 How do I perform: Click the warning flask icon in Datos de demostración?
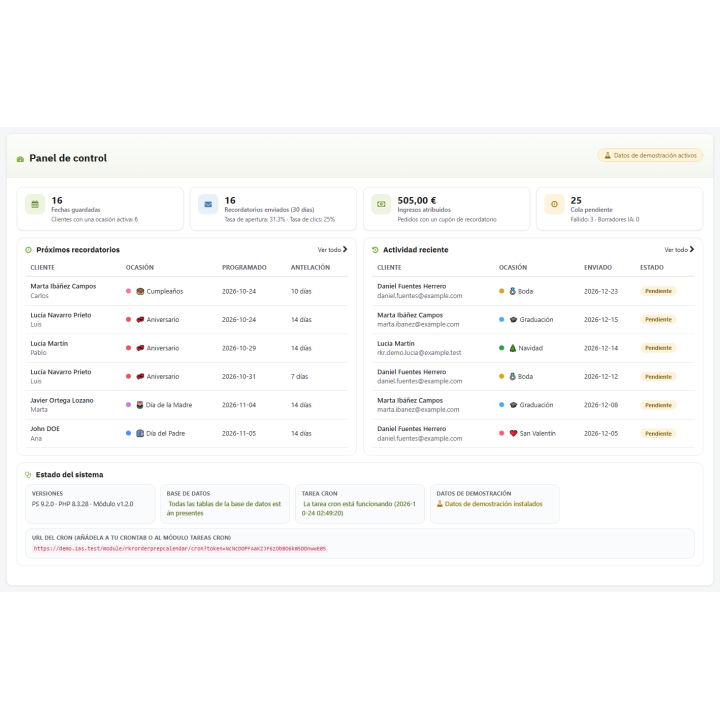(440, 504)
